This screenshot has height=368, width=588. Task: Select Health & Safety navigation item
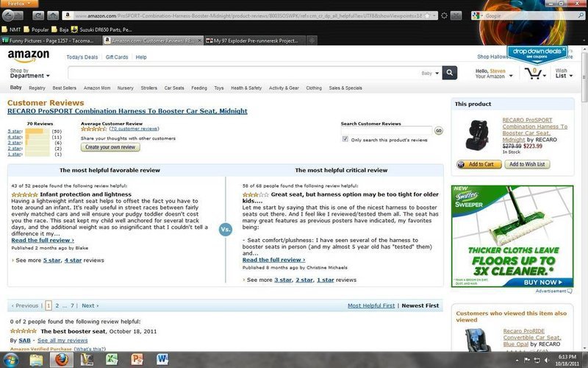click(246, 88)
